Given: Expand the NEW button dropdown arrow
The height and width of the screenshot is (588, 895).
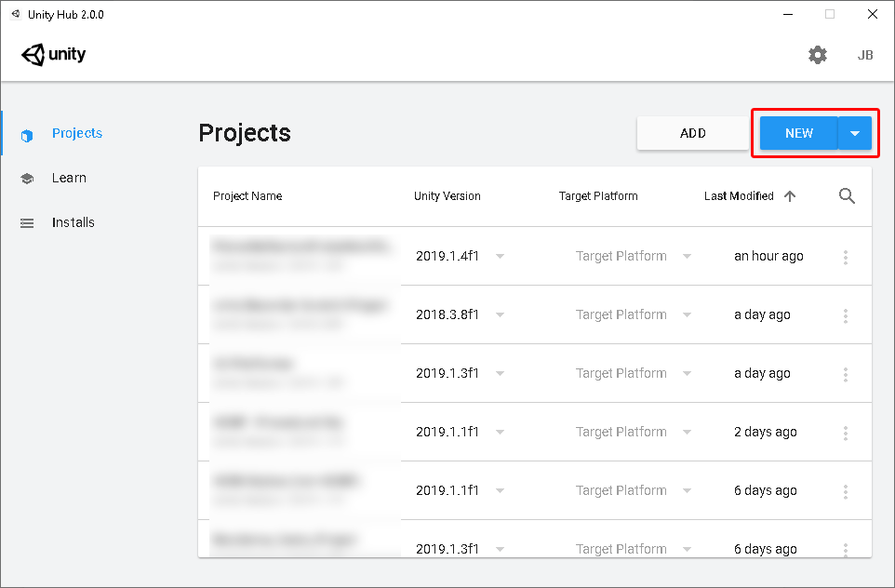Looking at the screenshot, I should (854, 133).
